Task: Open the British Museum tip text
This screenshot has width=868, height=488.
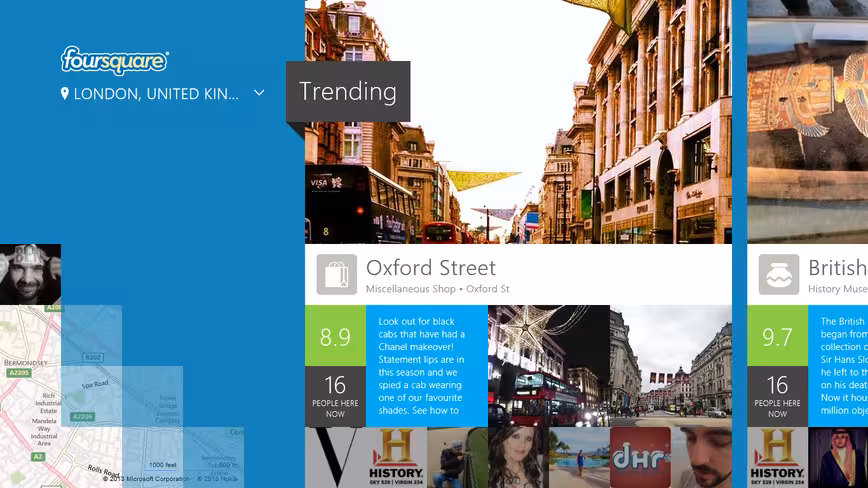Action: point(838,366)
